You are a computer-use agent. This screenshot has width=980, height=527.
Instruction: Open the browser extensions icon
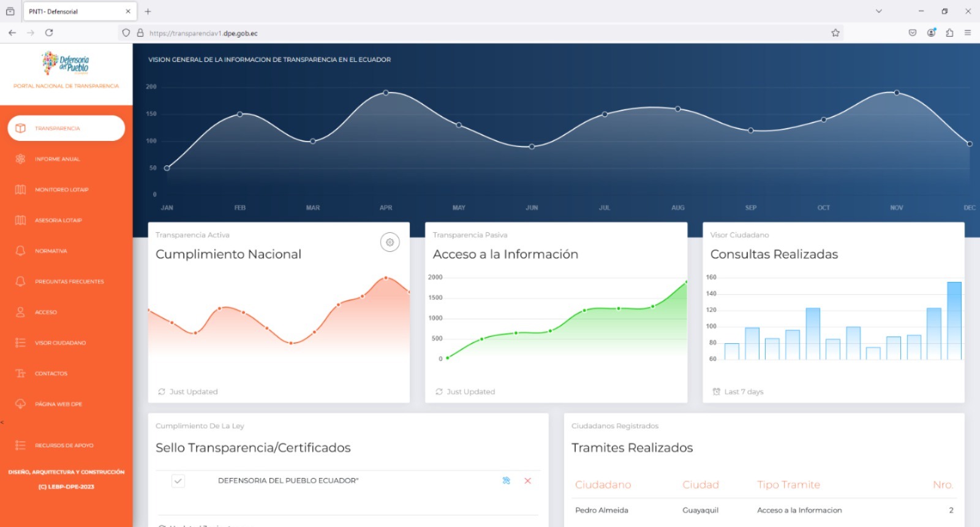[x=949, y=33]
